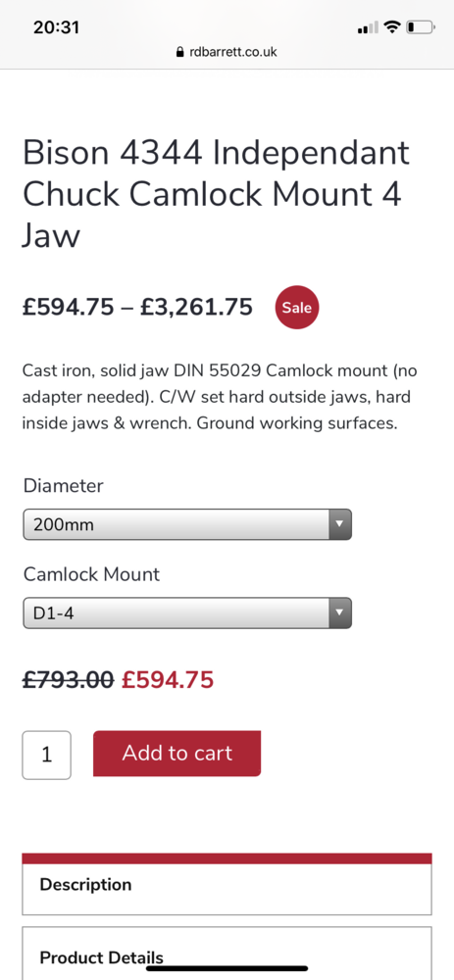
Task: Click the Diameter dropdown arrow
Action: (339, 524)
